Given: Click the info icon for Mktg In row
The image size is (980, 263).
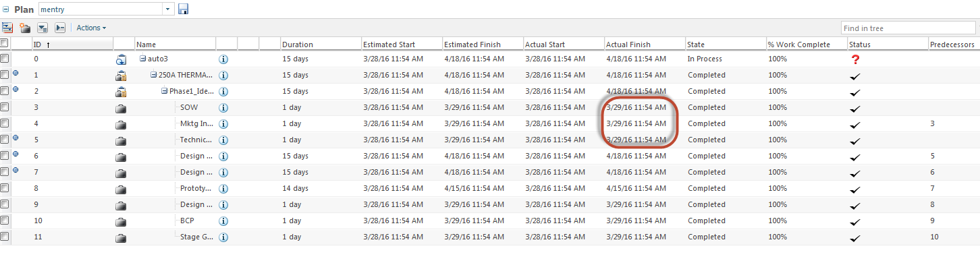Looking at the screenshot, I should [x=224, y=123].
